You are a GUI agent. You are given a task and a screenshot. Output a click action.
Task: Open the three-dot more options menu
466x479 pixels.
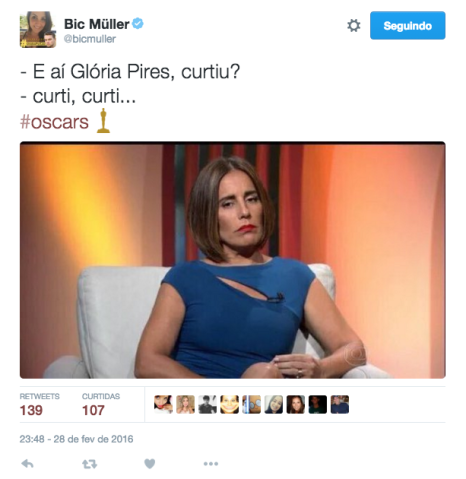click(211, 464)
